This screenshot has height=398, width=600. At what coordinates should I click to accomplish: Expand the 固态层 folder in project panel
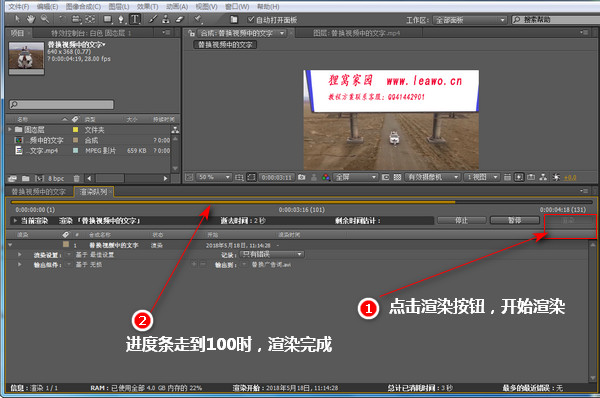[10, 129]
